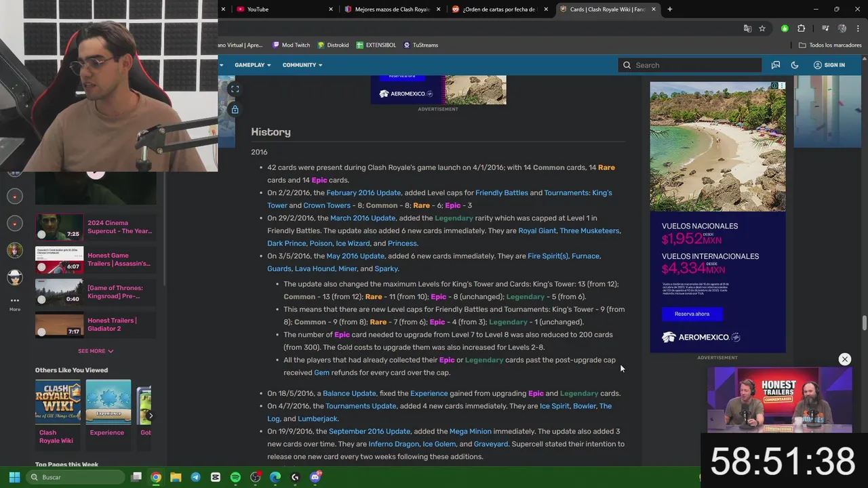Open the Mod Twitch bookmark
This screenshot has width=868, height=488.
point(291,45)
